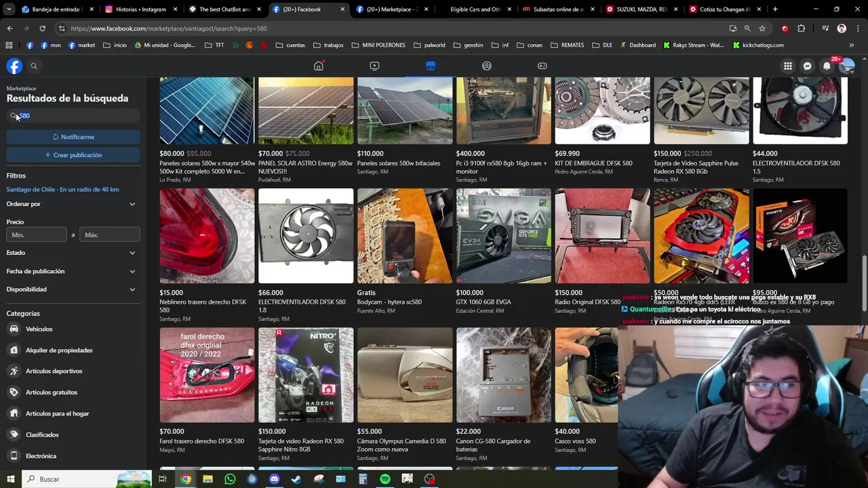Click the browser address bar URL
Image resolution: width=868 pixels, height=488 pixels.
click(169, 28)
